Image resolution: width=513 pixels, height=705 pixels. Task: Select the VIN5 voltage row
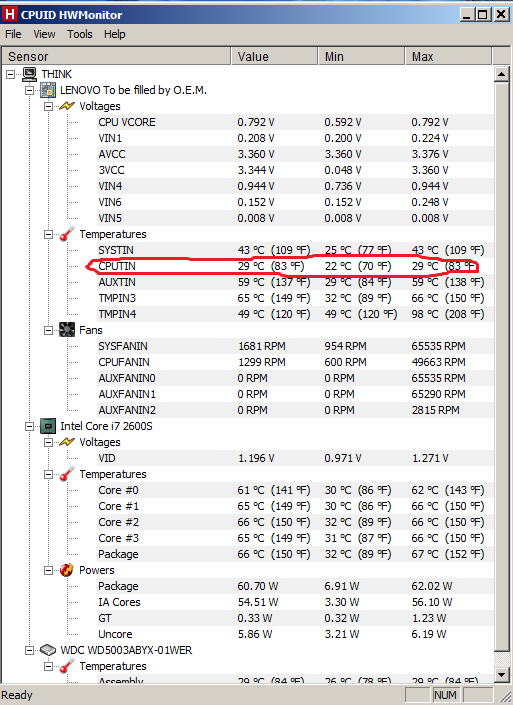(x=295, y=218)
